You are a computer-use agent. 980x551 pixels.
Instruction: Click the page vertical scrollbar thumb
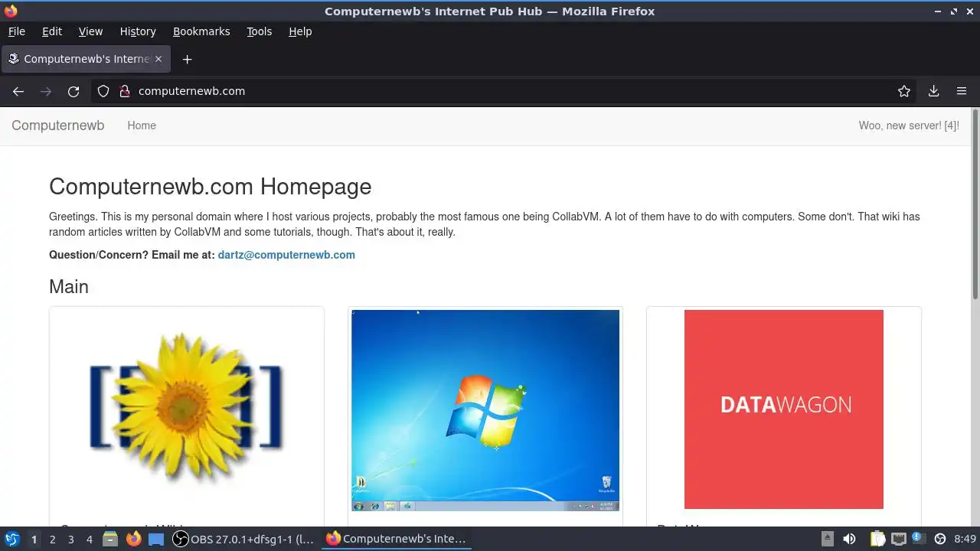tap(975, 205)
